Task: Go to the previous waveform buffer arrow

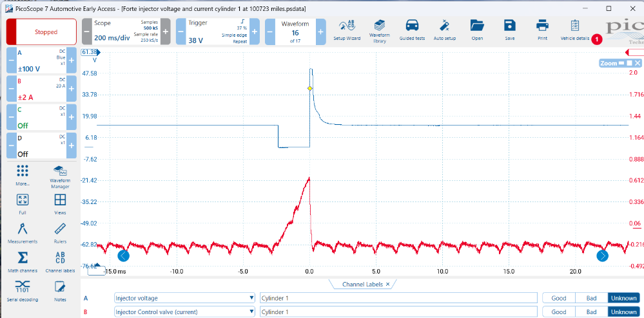Action: (124, 256)
